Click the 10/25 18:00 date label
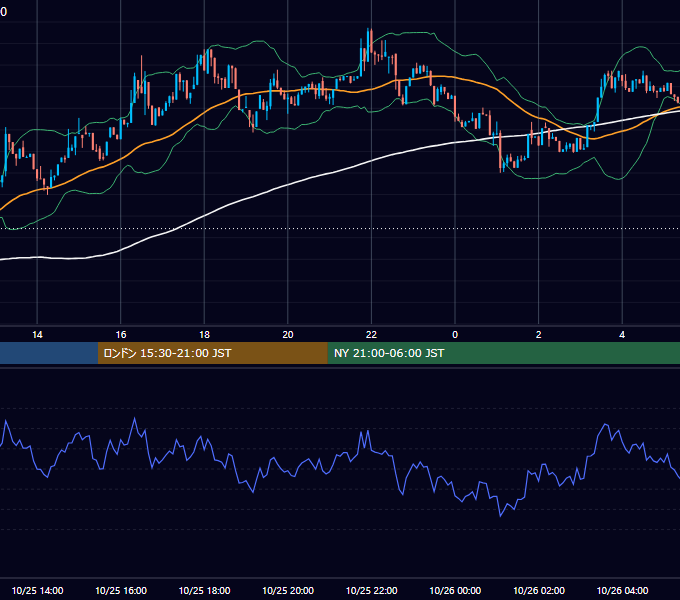 point(204,590)
